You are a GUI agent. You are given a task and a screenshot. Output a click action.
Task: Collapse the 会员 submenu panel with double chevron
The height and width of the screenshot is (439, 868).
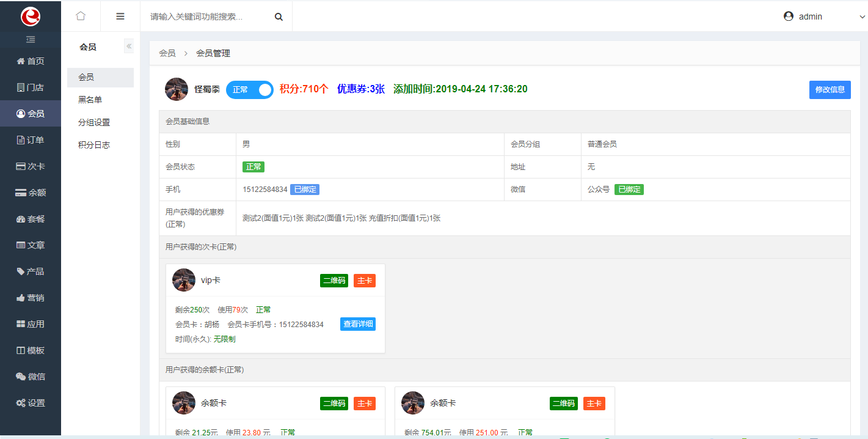(129, 46)
